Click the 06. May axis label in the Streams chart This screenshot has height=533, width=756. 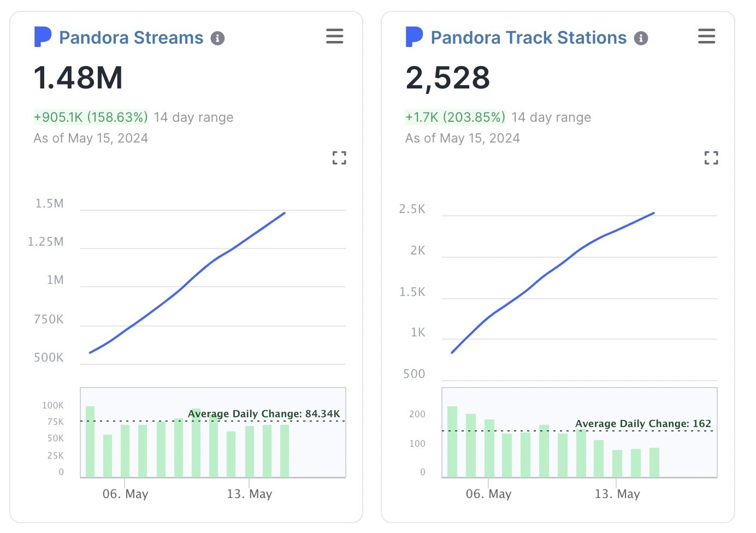(x=125, y=494)
